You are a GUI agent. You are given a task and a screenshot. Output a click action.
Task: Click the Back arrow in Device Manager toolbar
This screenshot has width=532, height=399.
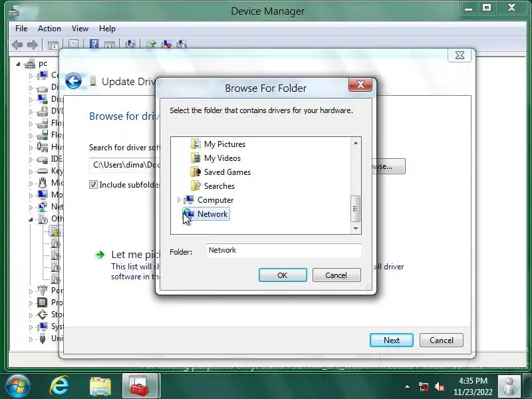17,45
